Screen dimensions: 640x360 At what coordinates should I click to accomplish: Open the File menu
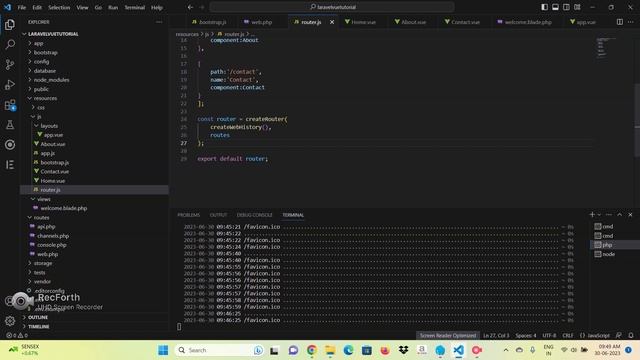click(22, 7)
